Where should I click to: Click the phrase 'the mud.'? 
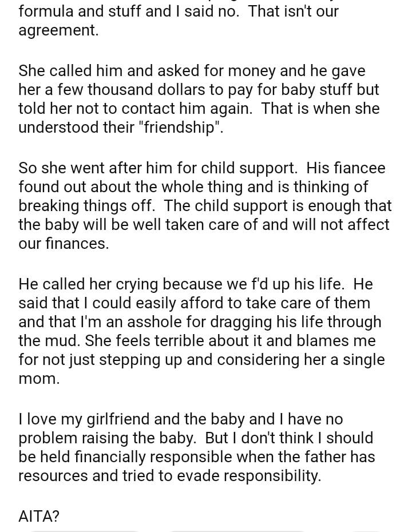click(x=49, y=340)
